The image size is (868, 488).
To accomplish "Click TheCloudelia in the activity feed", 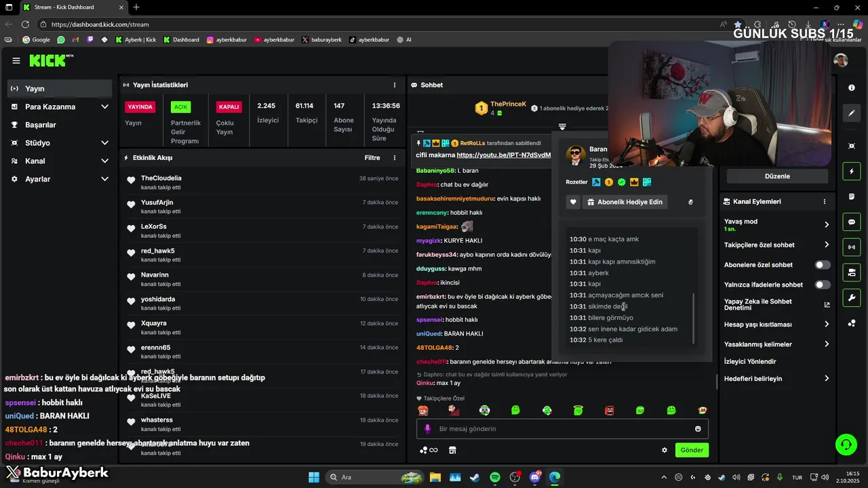I will (x=161, y=178).
